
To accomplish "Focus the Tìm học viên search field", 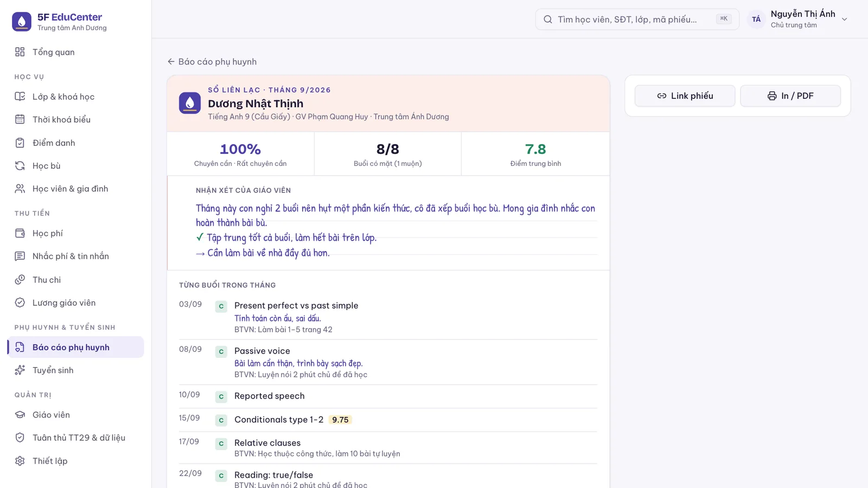I will point(637,20).
